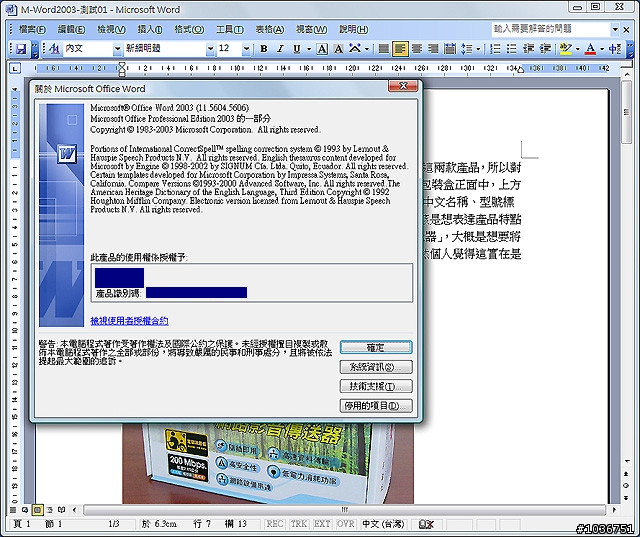The width and height of the screenshot is (640, 537).
Task: Toggle Bold formatting
Action: pos(264,49)
